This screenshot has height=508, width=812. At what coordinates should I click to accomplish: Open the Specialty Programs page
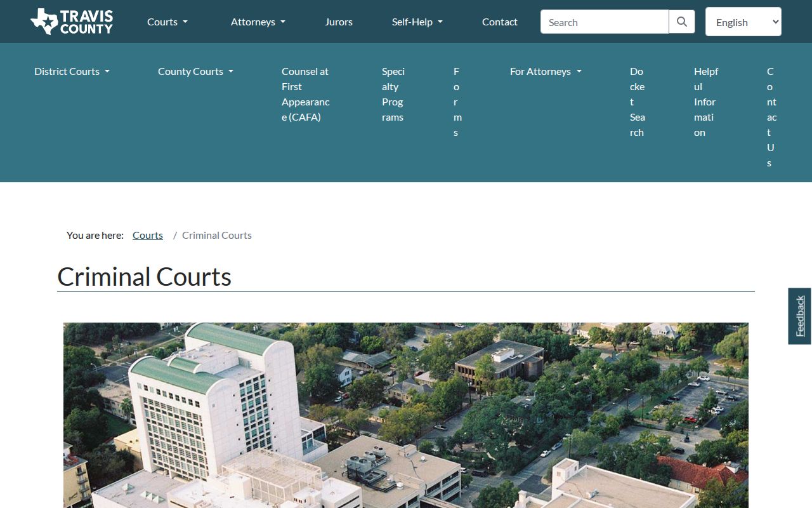[x=393, y=94]
